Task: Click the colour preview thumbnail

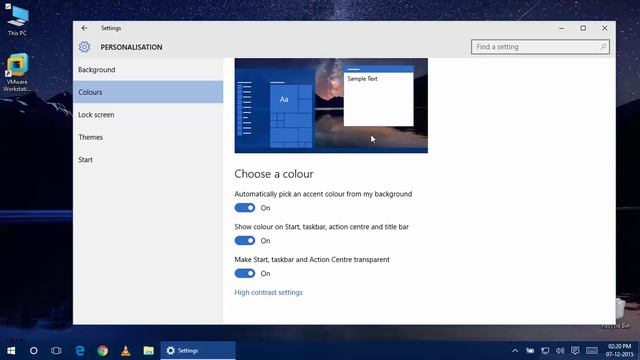Action: pos(331,106)
